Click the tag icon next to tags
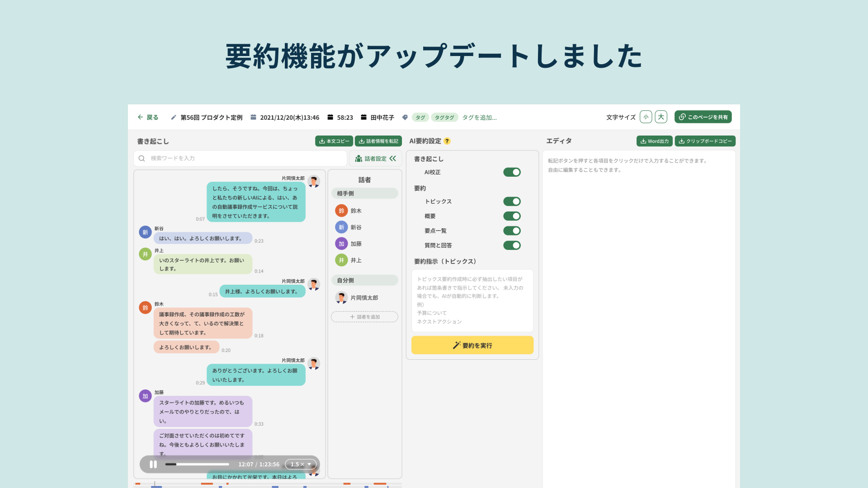Image resolution: width=868 pixels, height=488 pixels. coord(405,117)
